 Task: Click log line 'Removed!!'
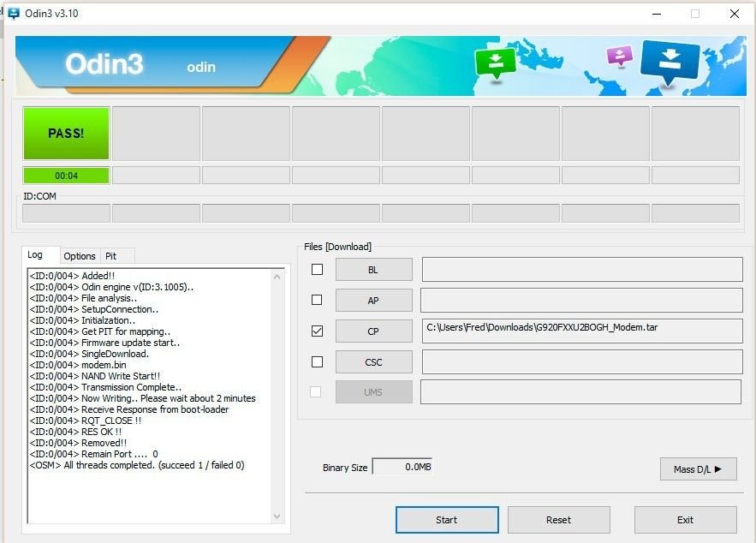(79, 442)
